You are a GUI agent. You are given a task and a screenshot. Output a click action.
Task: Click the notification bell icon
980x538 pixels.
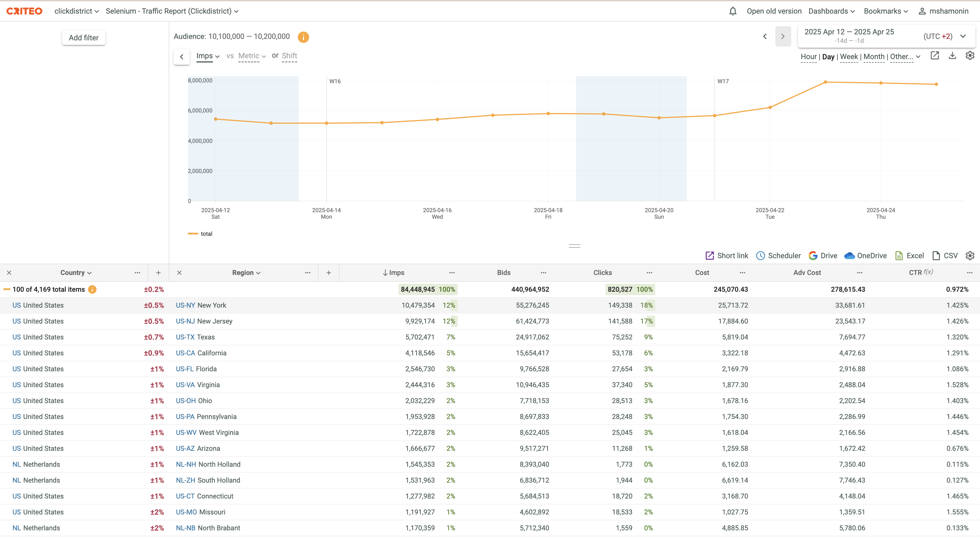pos(732,11)
